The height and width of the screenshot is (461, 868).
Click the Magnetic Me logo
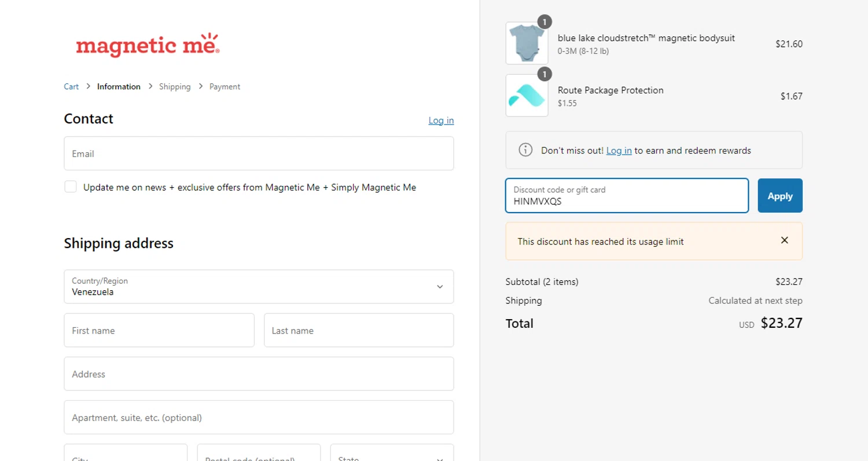148,45
